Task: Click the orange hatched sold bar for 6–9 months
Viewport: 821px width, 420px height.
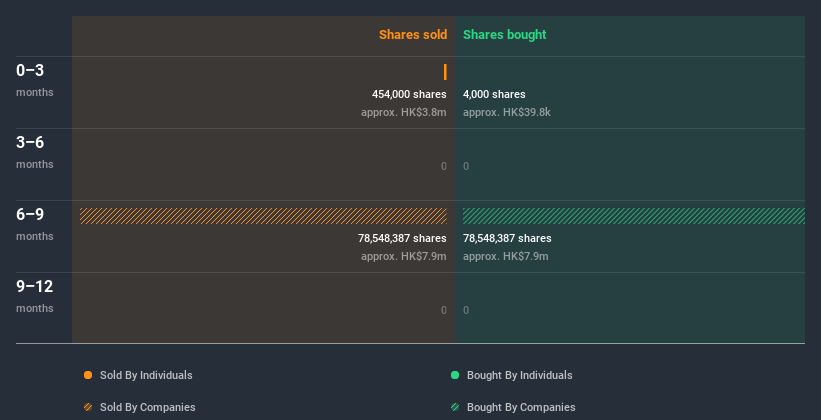Action: coord(263,216)
